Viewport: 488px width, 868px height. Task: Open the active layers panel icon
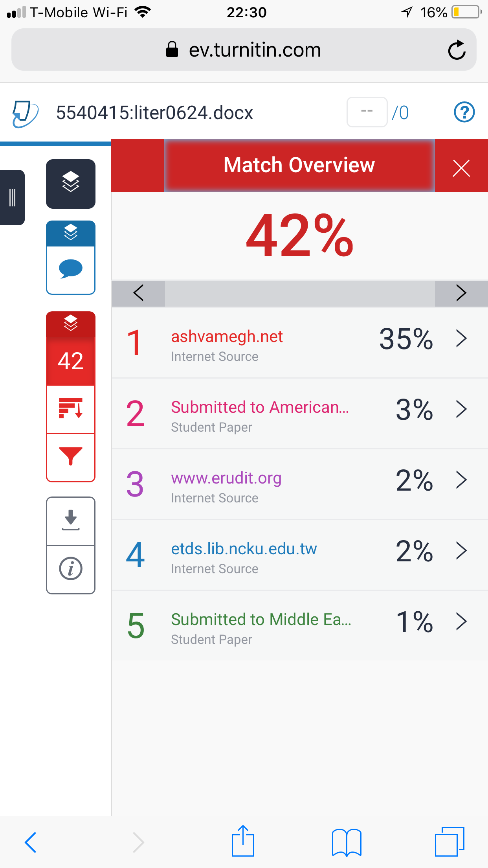click(x=71, y=184)
